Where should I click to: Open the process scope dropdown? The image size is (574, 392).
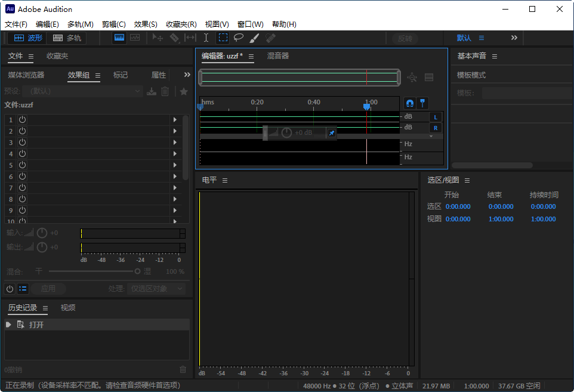[156, 289]
